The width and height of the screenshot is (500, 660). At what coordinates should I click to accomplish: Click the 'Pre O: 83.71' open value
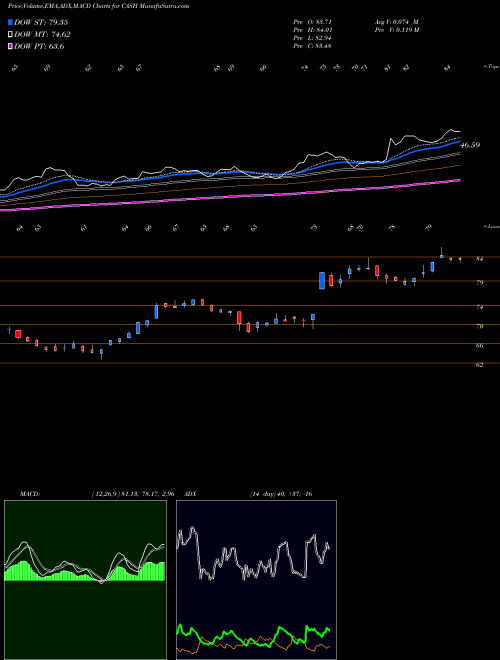pos(312,22)
